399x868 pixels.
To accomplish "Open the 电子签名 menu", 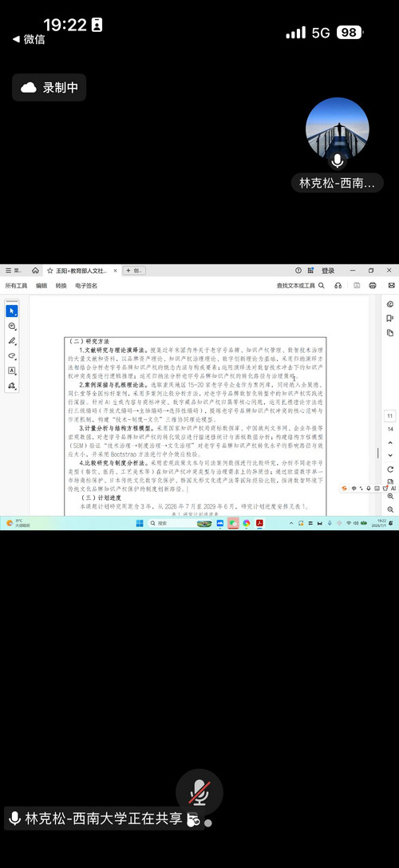I will coord(86,286).
